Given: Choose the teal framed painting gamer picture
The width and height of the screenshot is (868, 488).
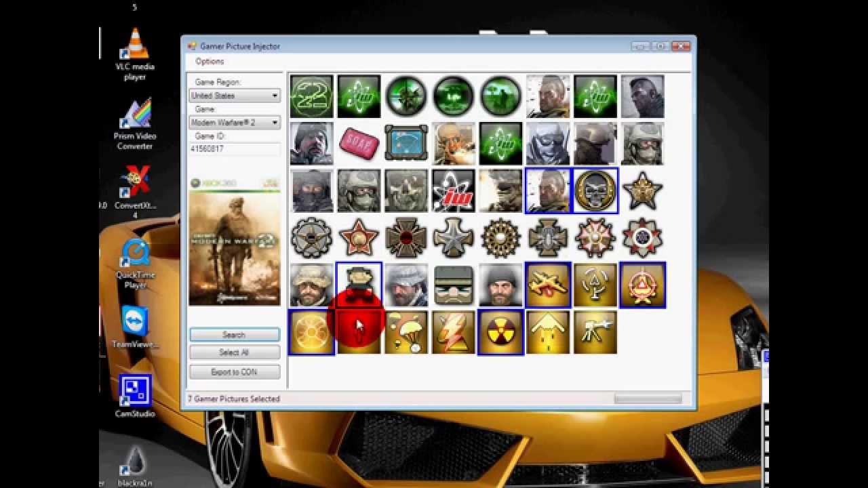Looking at the screenshot, I should click(x=406, y=144).
